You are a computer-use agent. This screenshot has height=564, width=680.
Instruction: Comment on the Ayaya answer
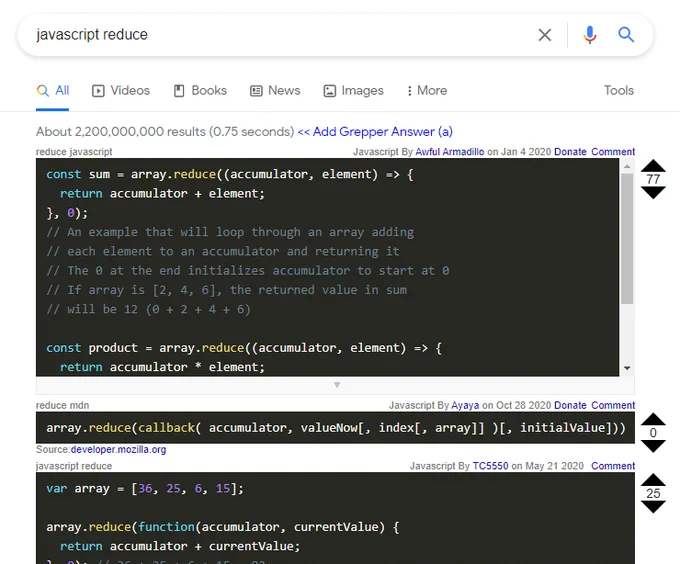click(x=613, y=405)
